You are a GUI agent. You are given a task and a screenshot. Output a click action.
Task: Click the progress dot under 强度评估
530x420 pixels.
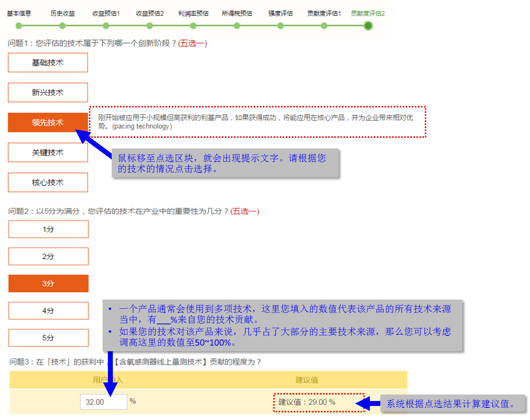(x=280, y=26)
